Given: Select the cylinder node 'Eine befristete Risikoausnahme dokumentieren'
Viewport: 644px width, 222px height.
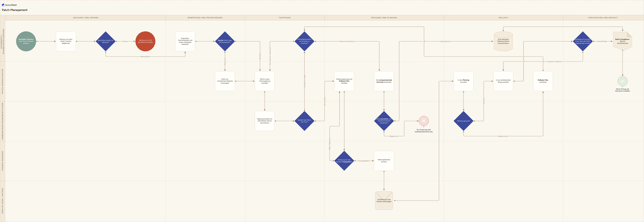Looking at the screenshot, I should tap(503, 41).
